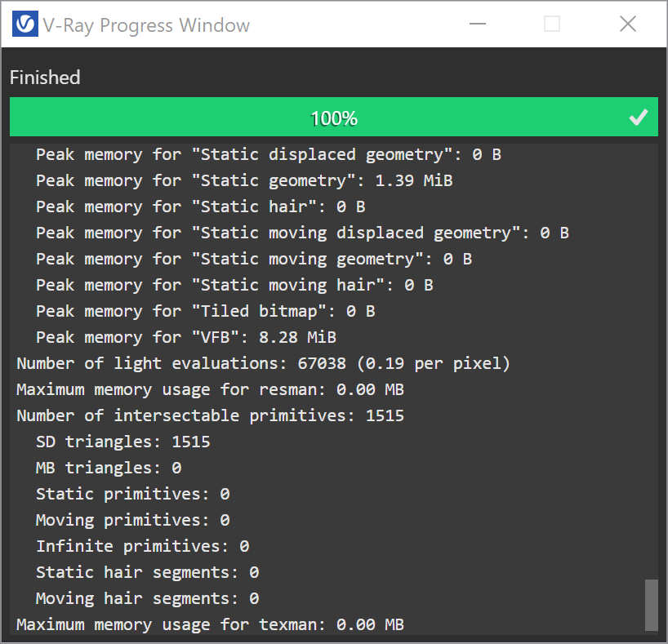Click the Finished status label
This screenshot has height=644, width=668.
tap(45, 78)
